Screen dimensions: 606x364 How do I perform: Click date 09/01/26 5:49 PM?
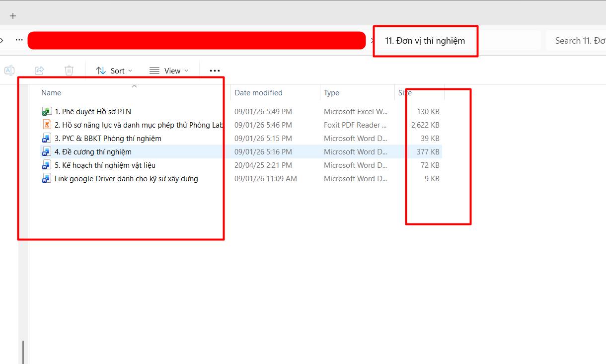(x=263, y=112)
